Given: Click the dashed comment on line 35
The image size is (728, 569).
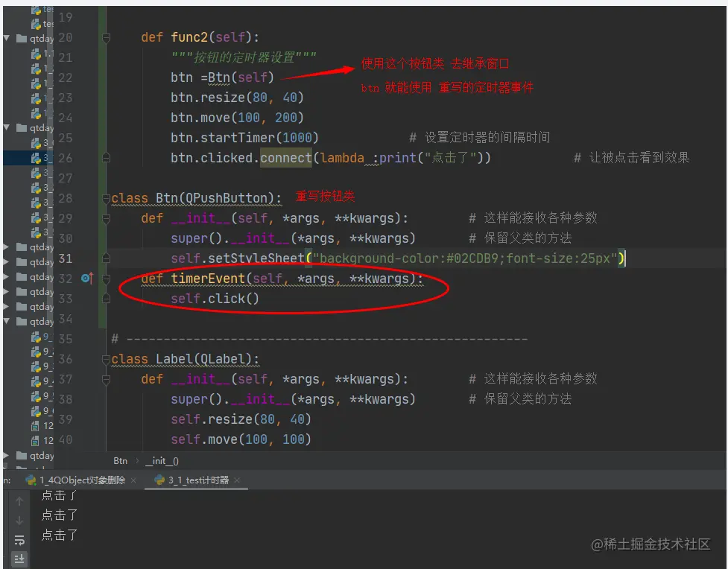Looking at the screenshot, I should click(320, 339).
